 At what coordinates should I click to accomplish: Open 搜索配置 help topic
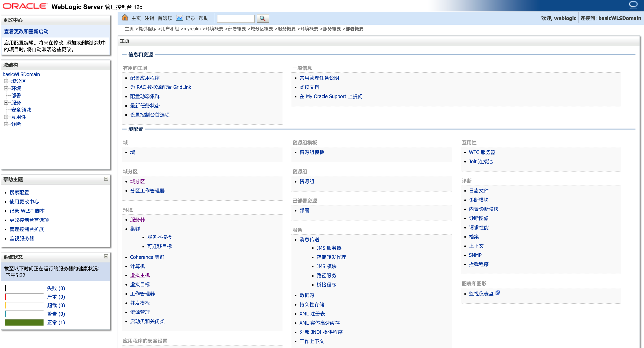tap(19, 192)
